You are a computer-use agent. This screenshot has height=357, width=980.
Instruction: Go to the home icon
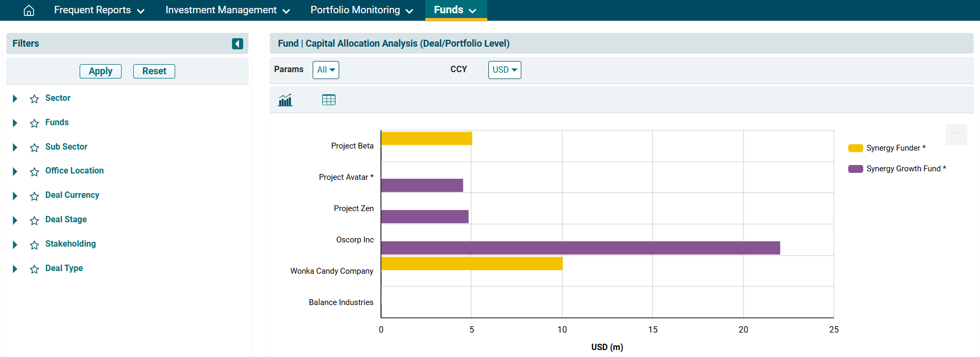coord(29,10)
